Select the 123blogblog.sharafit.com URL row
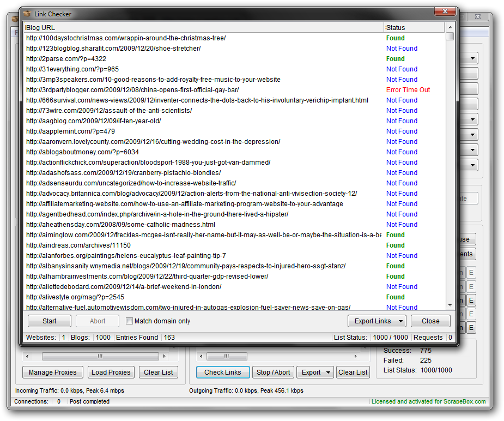This screenshot has width=504, height=421. click(x=234, y=48)
